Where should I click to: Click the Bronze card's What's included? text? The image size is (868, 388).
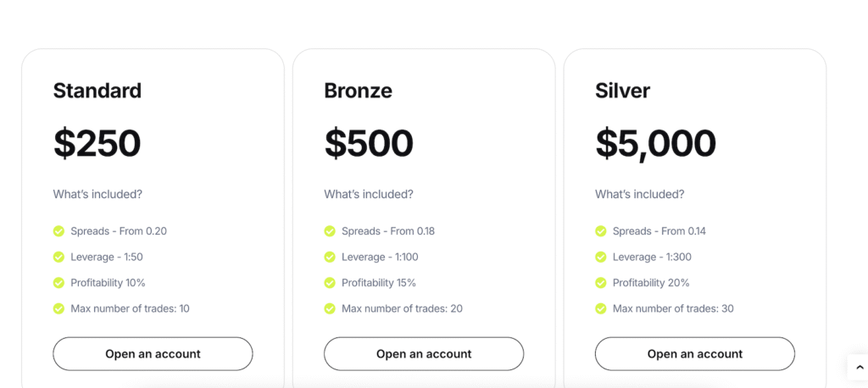point(369,194)
